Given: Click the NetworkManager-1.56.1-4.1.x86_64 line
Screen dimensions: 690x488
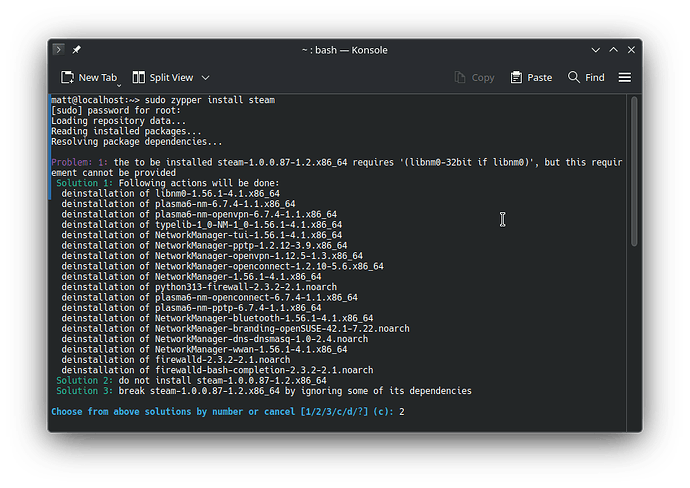Looking at the screenshot, I should point(191,277).
